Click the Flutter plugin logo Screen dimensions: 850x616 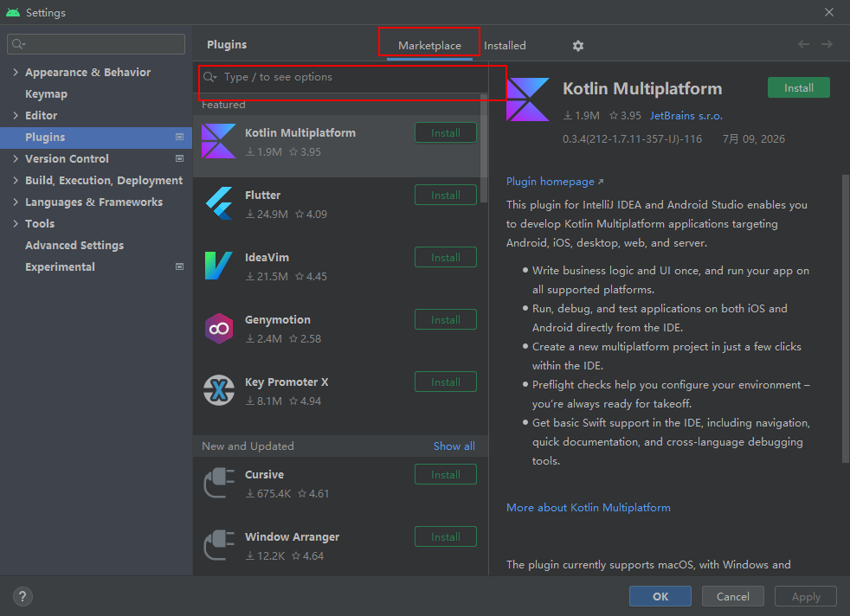click(x=219, y=203)
